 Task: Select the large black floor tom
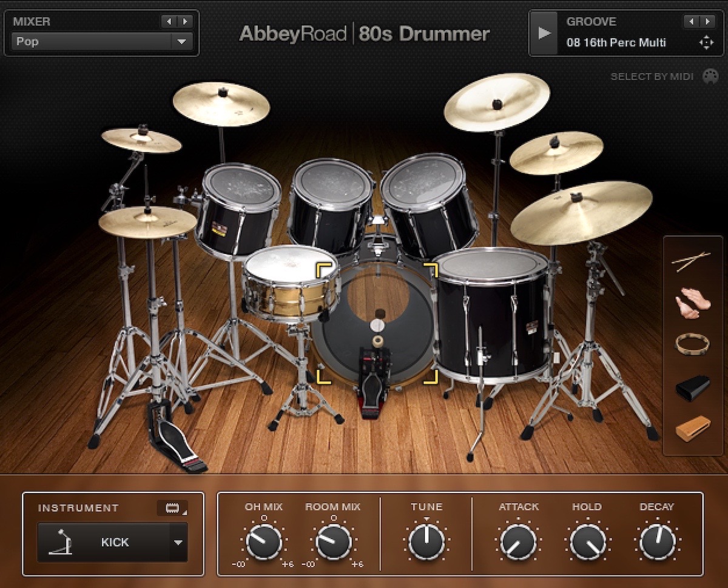[491, 315]
